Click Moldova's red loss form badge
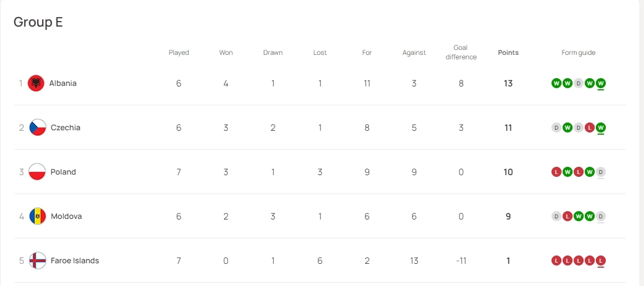The width and height of the screenshot is (644, 286). (568, 216)
